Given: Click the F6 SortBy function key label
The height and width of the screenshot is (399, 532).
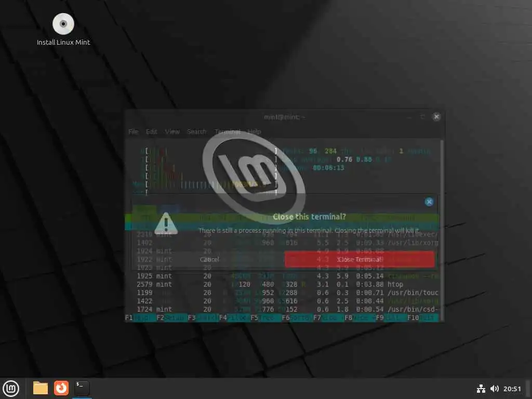Looking at the screenshot, I should click(296, 318).
